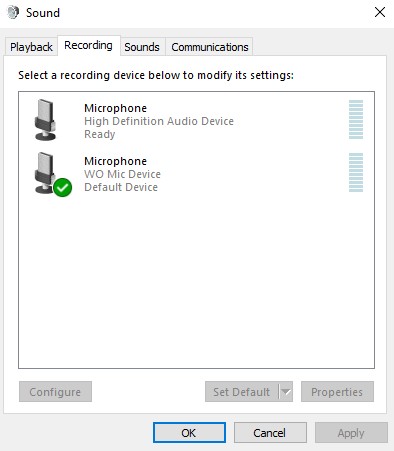
Task: Expand the Set Default dropdown arrow
Action: [286, 392]
